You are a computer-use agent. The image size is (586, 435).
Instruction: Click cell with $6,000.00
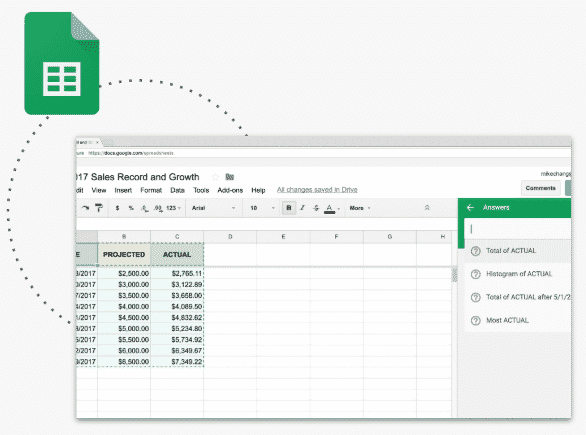[124, 351]
